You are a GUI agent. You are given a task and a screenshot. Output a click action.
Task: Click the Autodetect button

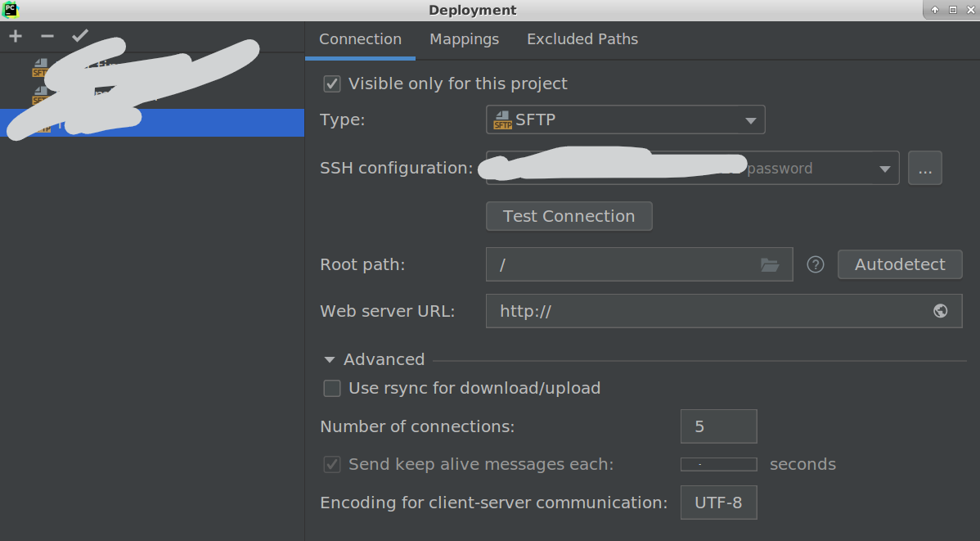tap(899, 264)
